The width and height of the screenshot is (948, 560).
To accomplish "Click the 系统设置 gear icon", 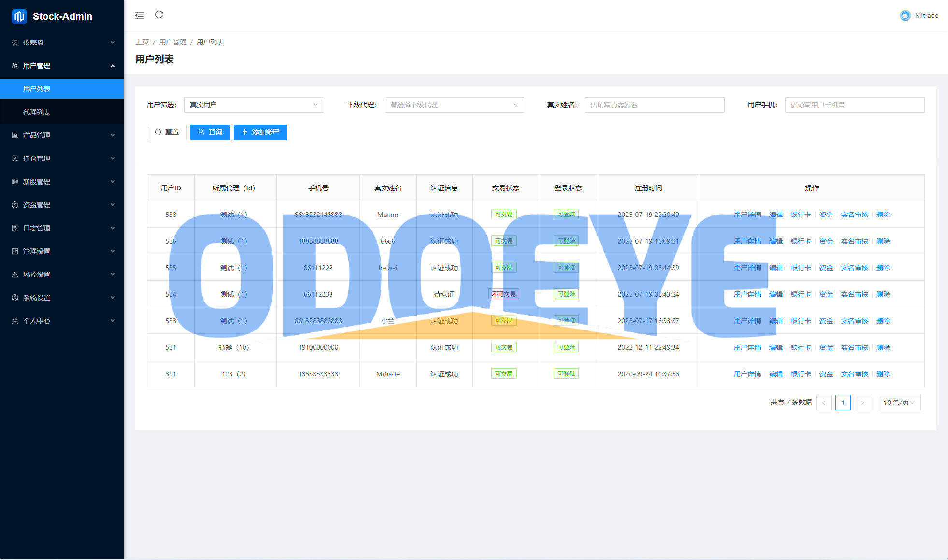I will point(15,298).
